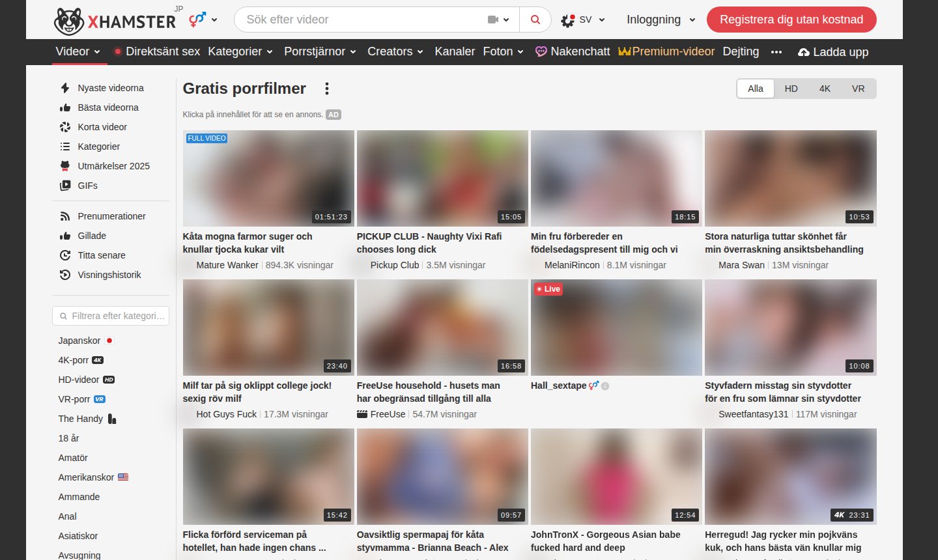Open the Dejting link
The height and width of the screenshot is (560, 938).
pos(741,51)
